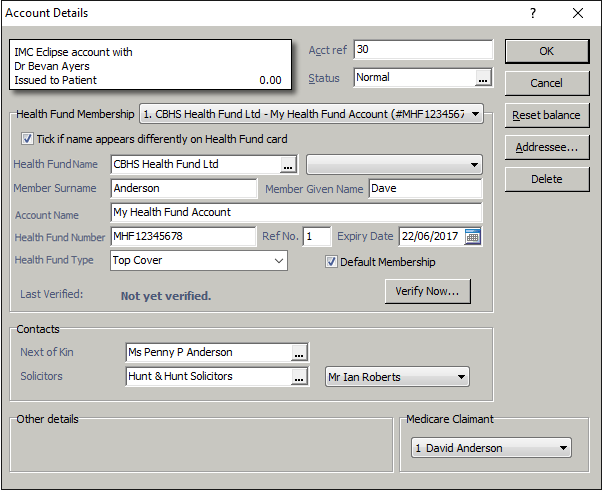Screen dimensions: 609x498
Task: Open Health Fund Name ellipsis lookup button
Action: click(x=288, y=165)
